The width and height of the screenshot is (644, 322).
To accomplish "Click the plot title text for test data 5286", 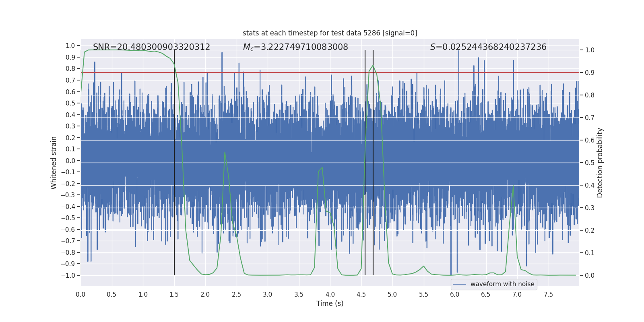I will (330, 33).
